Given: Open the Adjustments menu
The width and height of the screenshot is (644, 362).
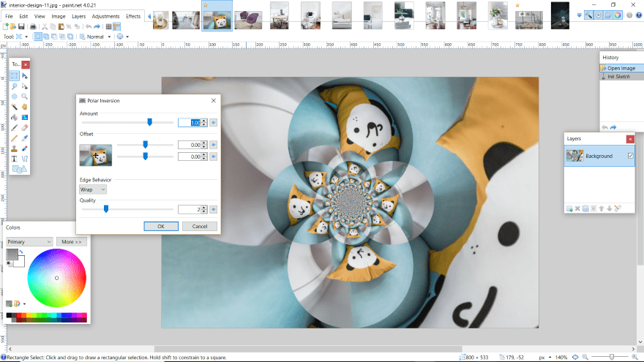Looking at the screenshot, I should click(106, 15).
